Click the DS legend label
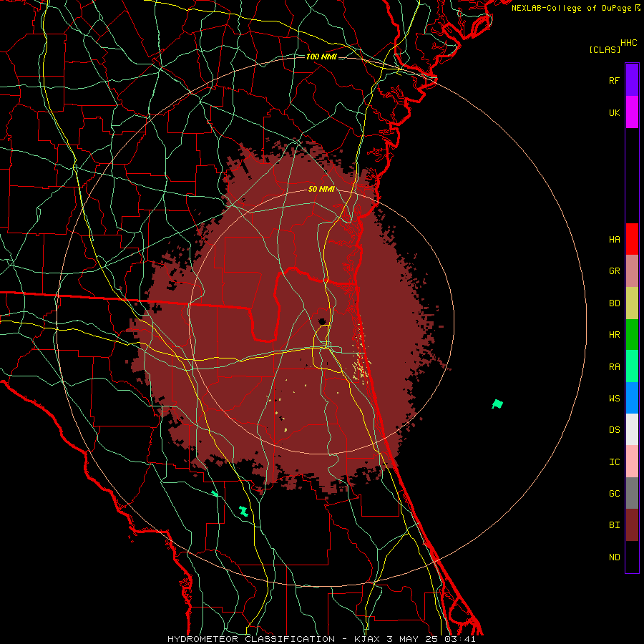This screenshot has height=644, width=644. click(x=614, y=430)
